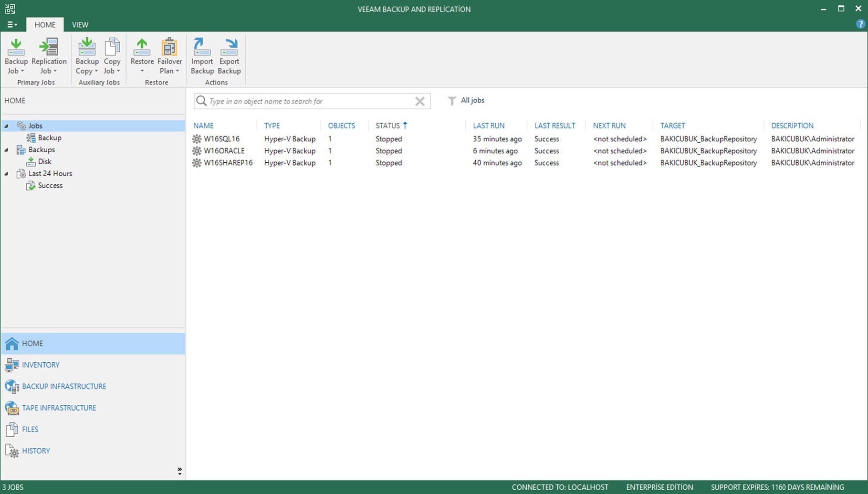Clear the search box with X
This screenshot has width=868, height=494.
[x=420, y=101]
